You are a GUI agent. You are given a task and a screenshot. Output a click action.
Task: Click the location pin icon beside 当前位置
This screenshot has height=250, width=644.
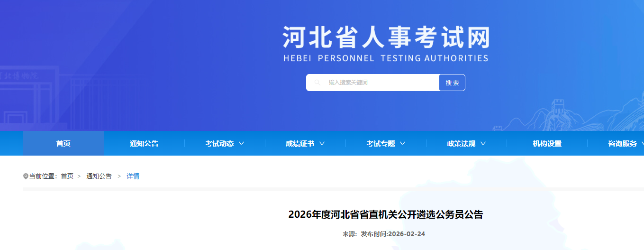(x=26, y=176)
